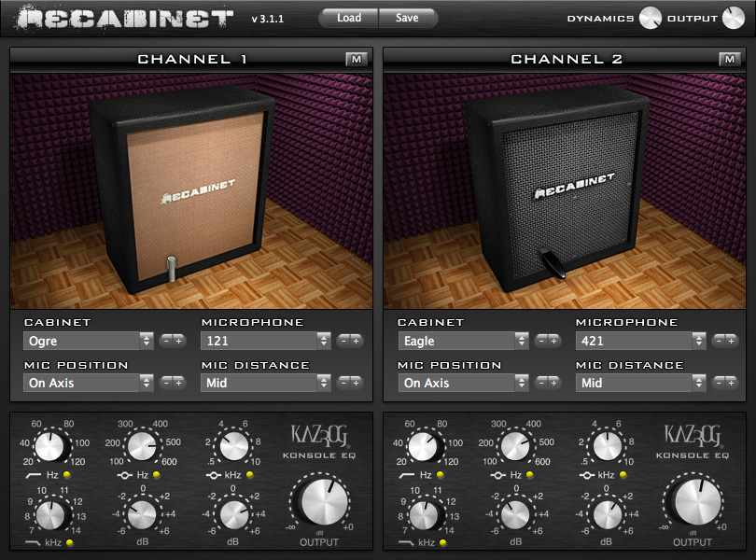Click minus beside Channel 1 Mic Distance
The height and width of the screenshot is (560, 756).
[x=343, y=383]
